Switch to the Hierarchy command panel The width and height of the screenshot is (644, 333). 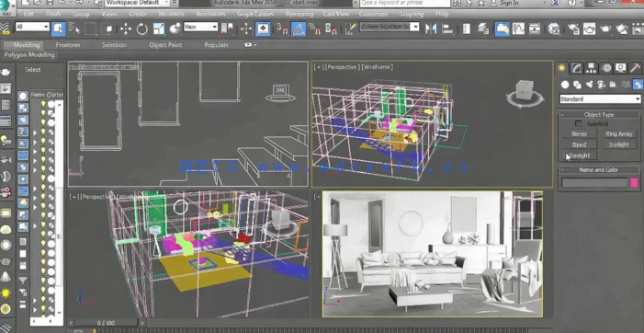(591, 68)
